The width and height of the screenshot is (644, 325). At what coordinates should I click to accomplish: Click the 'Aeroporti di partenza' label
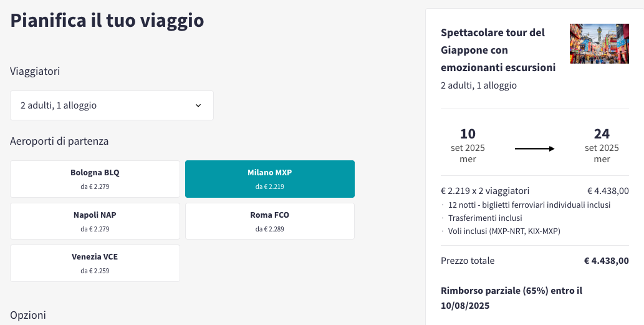click(59, 142)
